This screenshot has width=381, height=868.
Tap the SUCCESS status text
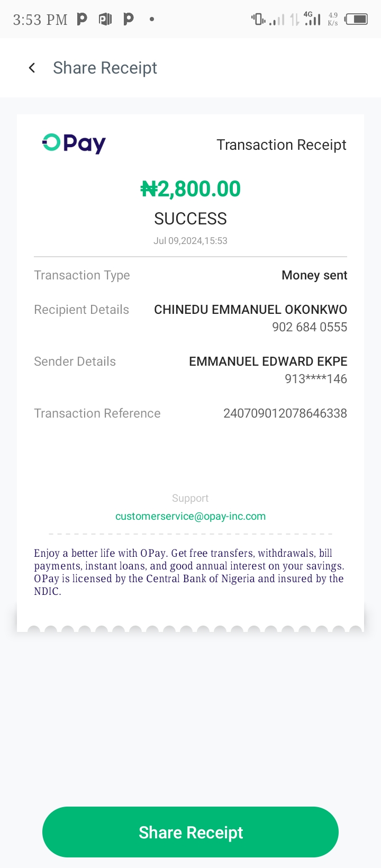point(190,219)
